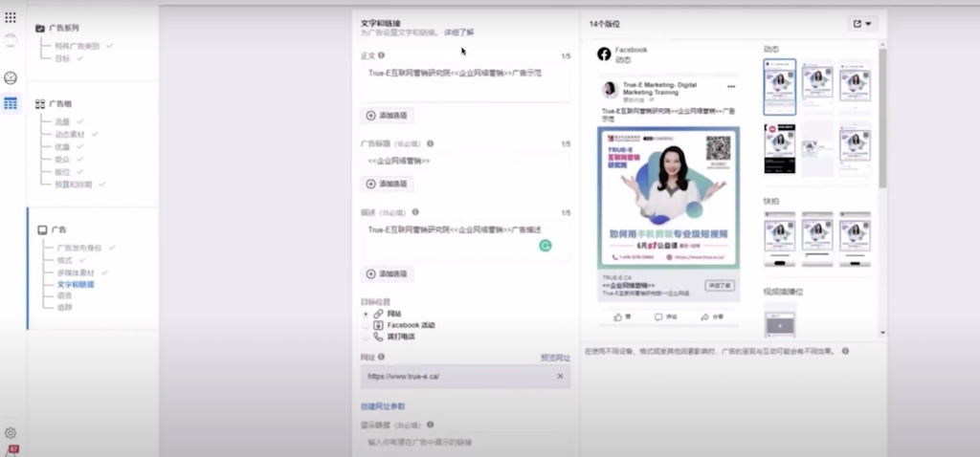Image resolution: width=980 pixels, height=457 pixels.
Task: Select the 广告 ad icon in tree
Action: (x=42, y=229)
